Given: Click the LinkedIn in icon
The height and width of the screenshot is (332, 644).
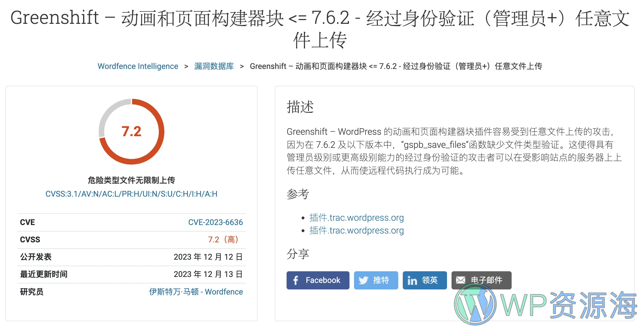Looking at the screenshot, I should tap(412, 281).
